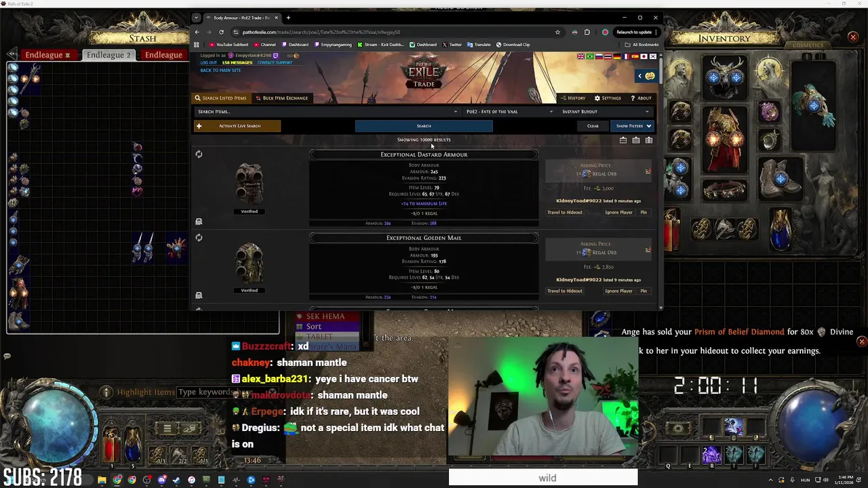Image resolution: width=868 pixels, height=488 pixels.
Task: Click the body armour in the inventory
Action: tap(724, 140)
